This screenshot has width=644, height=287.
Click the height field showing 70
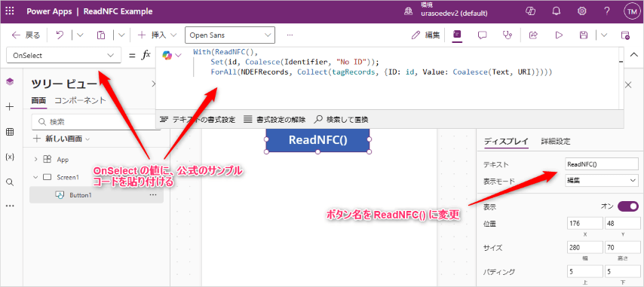(x=622, y=248)
